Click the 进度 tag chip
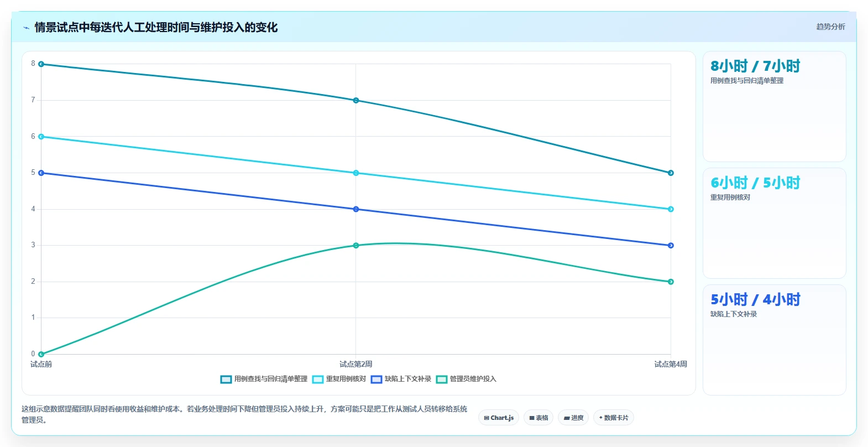 click(x=574, y=418)
